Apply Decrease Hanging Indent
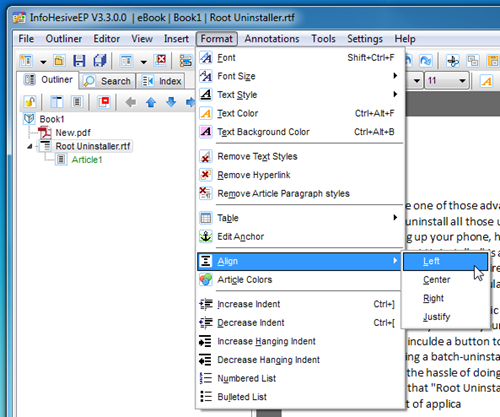The image size is (500, 417). pyautogui.click(x=300, y=360)
